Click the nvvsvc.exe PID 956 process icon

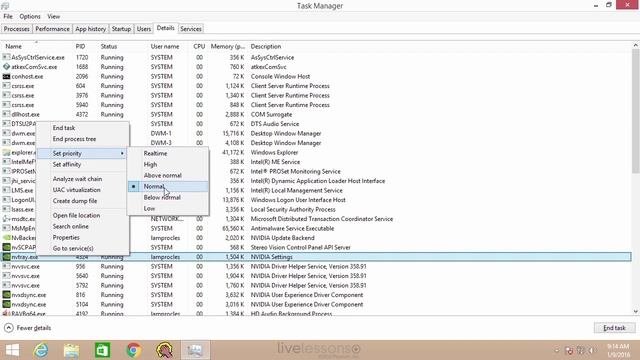click(x=6, y=266)
